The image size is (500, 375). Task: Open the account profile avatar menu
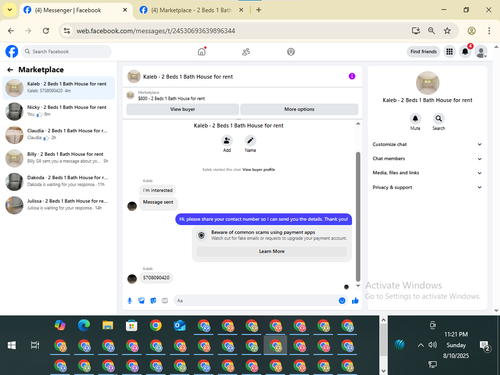click(x=481, y=52)
